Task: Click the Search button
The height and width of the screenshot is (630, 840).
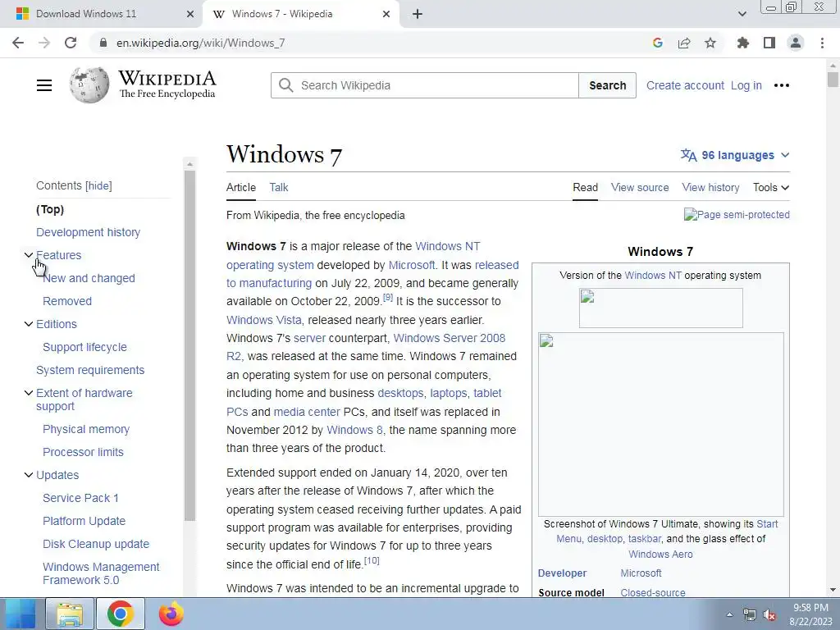Action: (608, 85)
